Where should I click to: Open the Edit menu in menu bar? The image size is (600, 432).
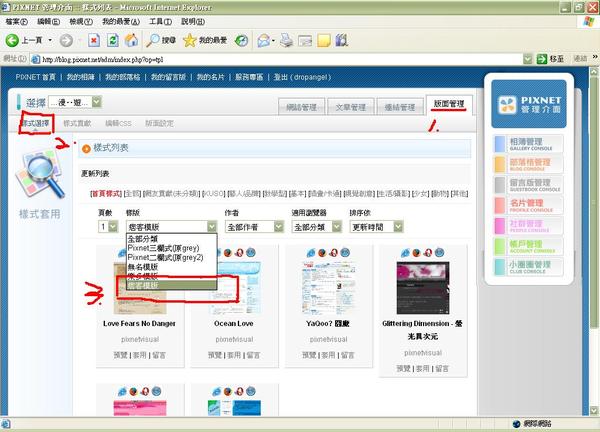(x=48, y=21)
